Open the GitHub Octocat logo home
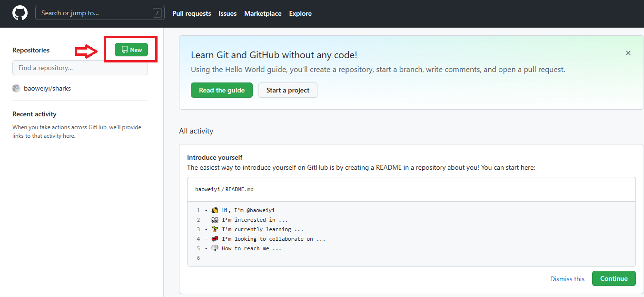This screenshot has height=297, width=644. coord(20,13)
